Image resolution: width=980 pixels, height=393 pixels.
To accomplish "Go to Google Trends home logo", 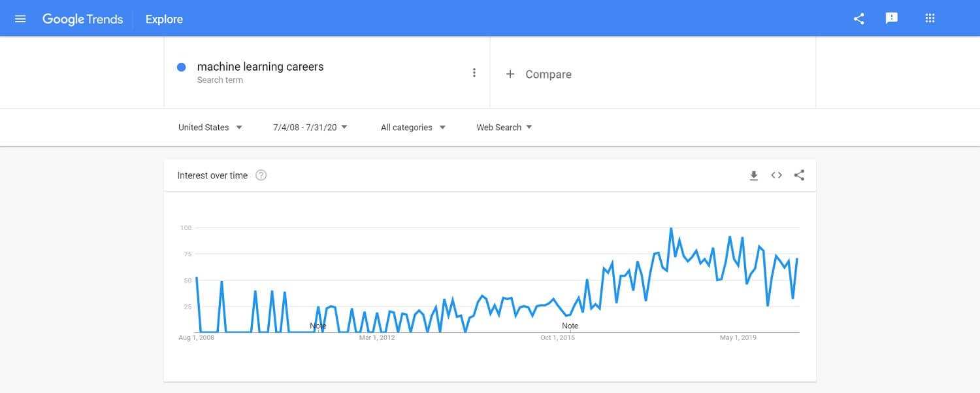I will click(82, 19).
